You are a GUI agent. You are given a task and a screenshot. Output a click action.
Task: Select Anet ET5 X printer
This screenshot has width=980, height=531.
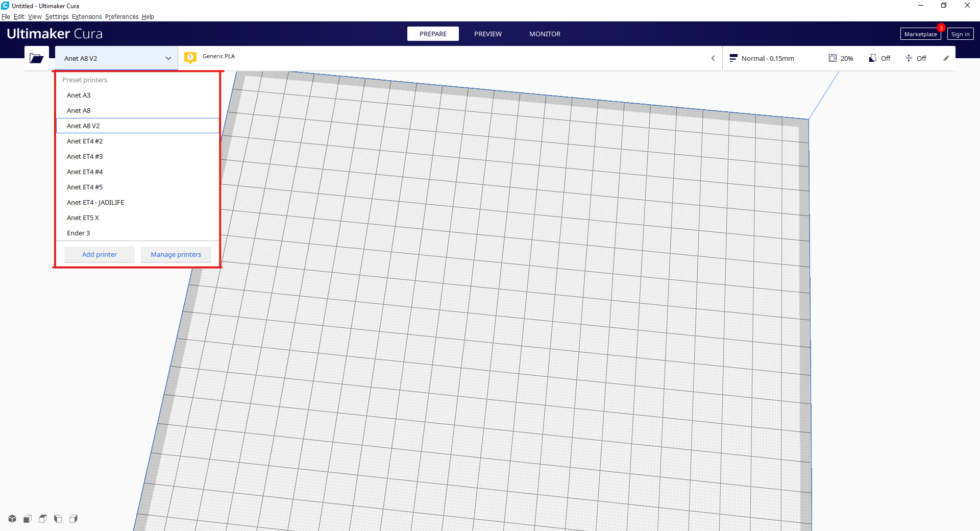click(137, 218)
